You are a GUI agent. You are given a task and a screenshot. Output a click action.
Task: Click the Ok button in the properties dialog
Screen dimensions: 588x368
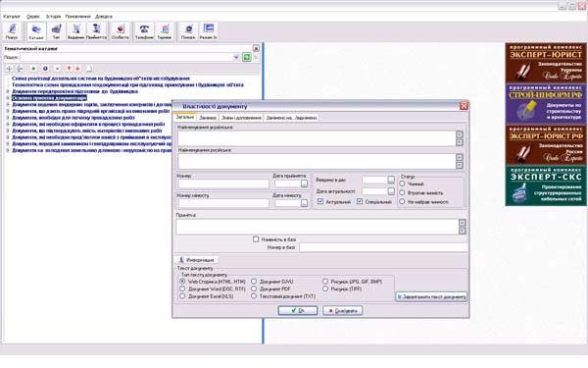(x=298, y=310)
